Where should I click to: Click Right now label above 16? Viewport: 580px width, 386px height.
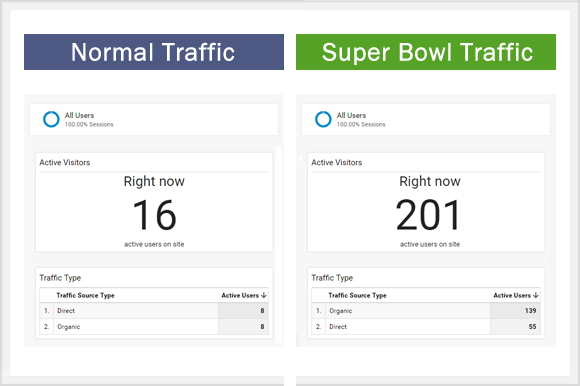[x=154, y=182]
